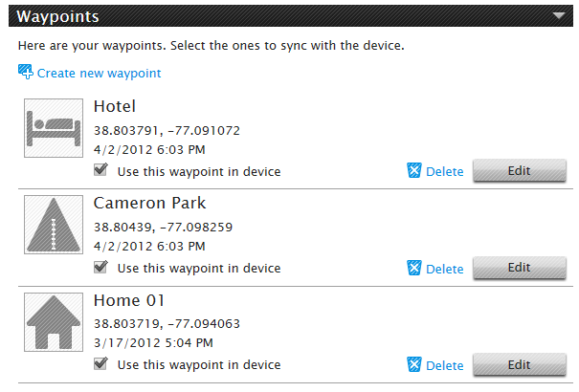579x392 pixels.
Task: Click the Waypoints panel header title
Action: click(58, 16)
